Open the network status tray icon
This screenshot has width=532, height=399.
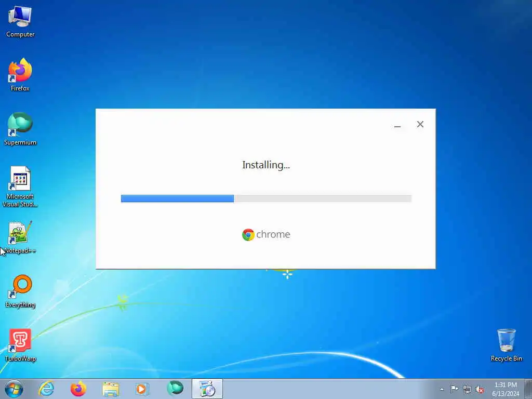(467, 389)
